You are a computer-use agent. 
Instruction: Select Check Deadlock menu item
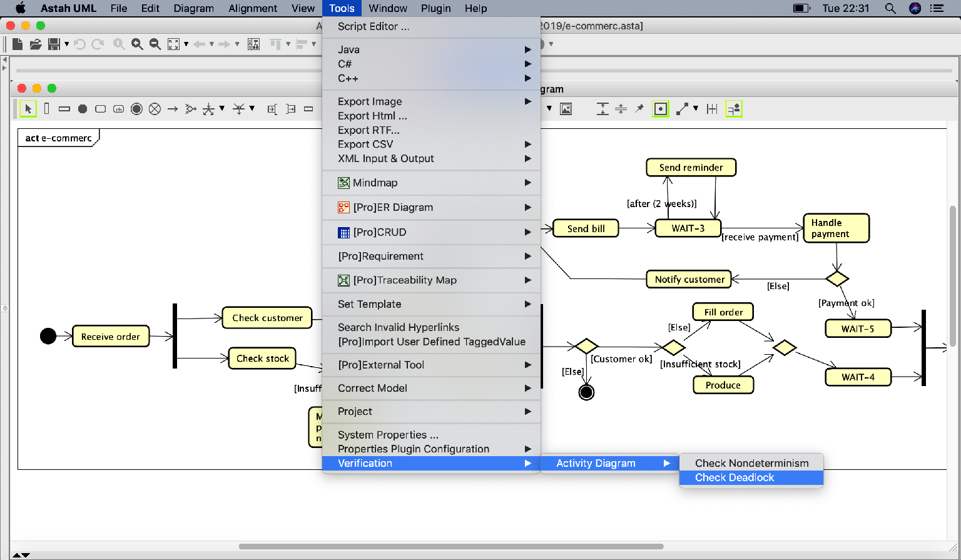751,477
